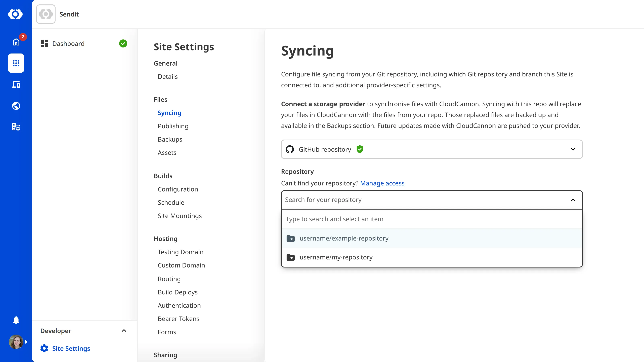Click the clients devices icon in sidebar

16,84
